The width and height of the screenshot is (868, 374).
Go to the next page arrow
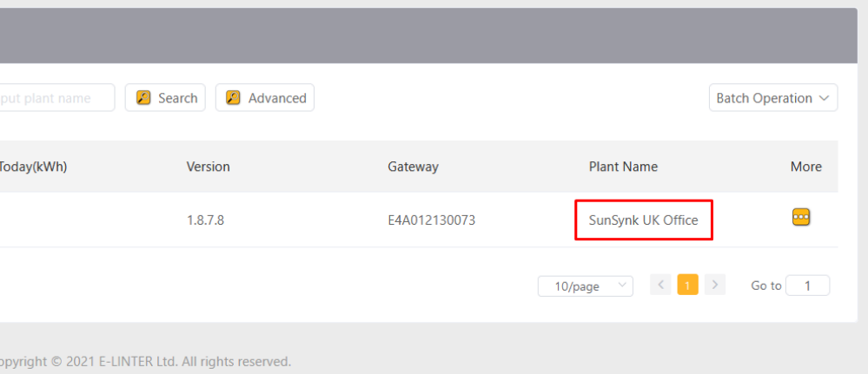pos(715,285)
